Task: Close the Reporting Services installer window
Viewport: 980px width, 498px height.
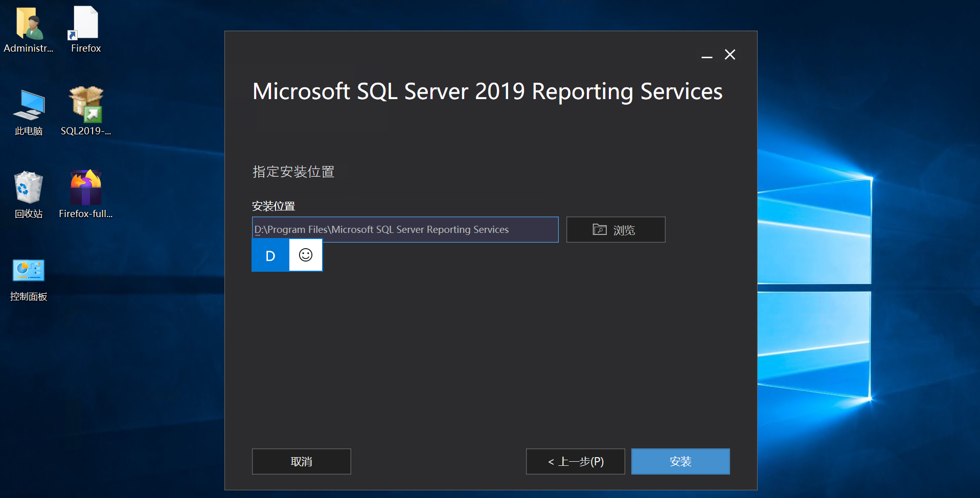Action: [x=730, y=55]
